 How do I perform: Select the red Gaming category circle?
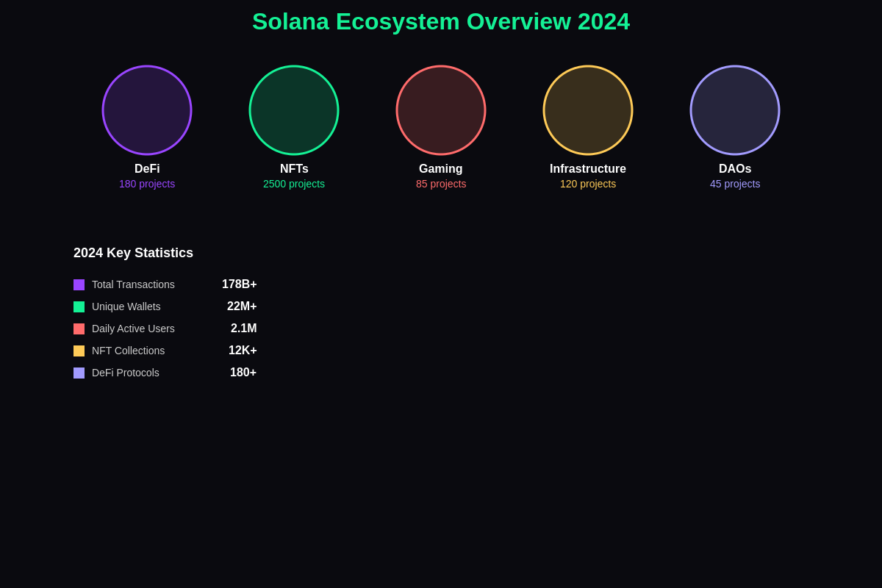click(x=441, y=110)
